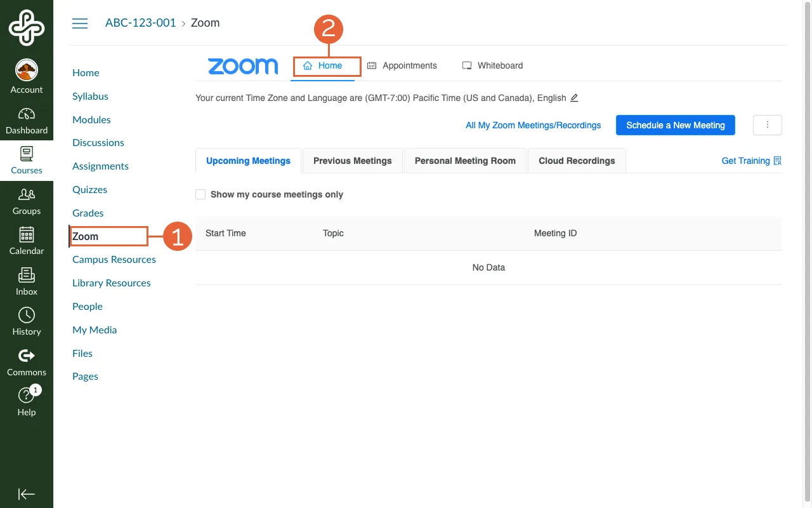Select the Previous Meetings tab
This screenshot has height=508, width=812.
(x=353, y=161)
